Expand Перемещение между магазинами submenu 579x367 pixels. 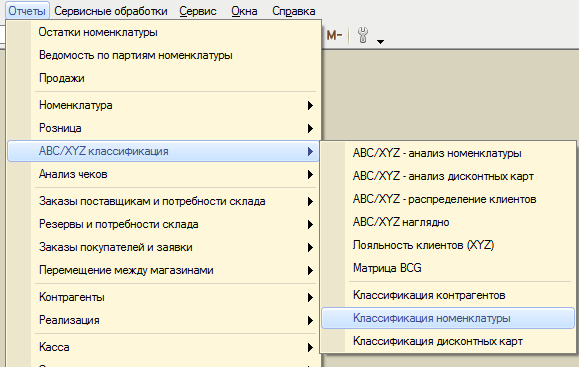pyautogui.click(x=163, y=270)
